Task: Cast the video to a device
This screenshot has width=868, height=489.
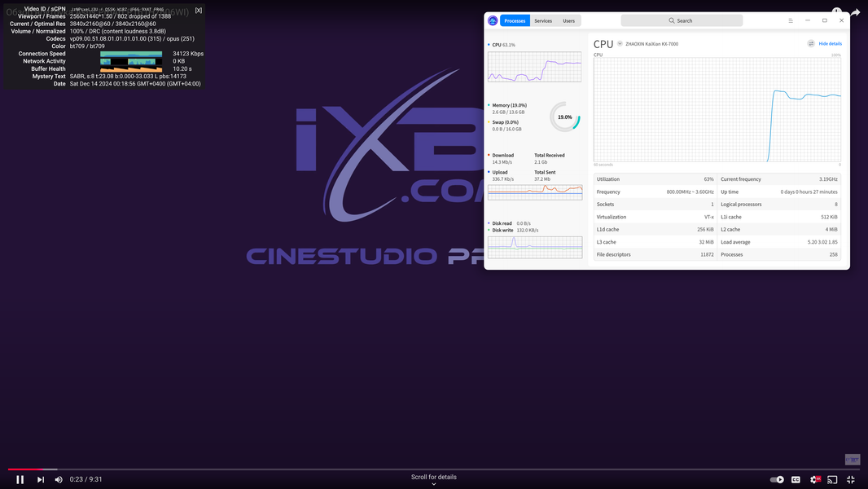Action: point(832,479)
